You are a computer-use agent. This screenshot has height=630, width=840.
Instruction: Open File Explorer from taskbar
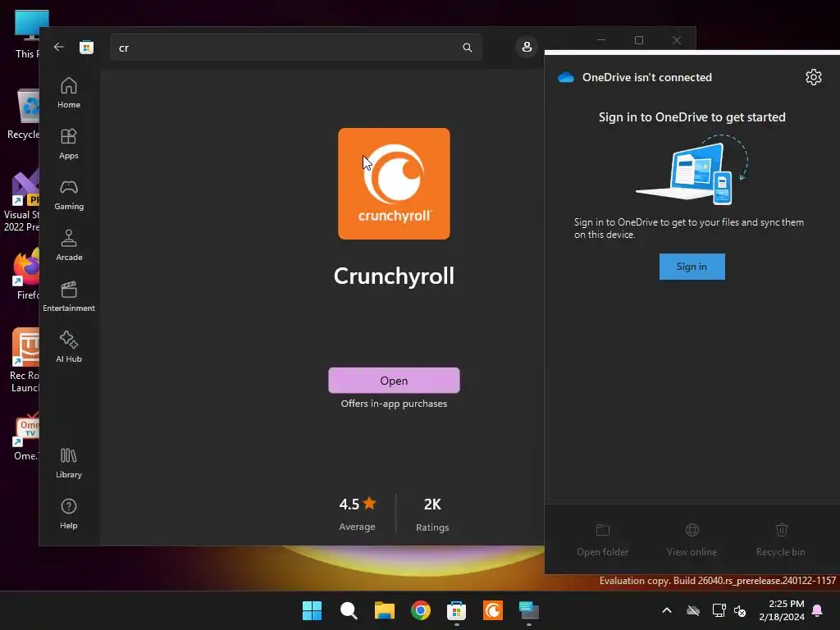pos(384,610)
